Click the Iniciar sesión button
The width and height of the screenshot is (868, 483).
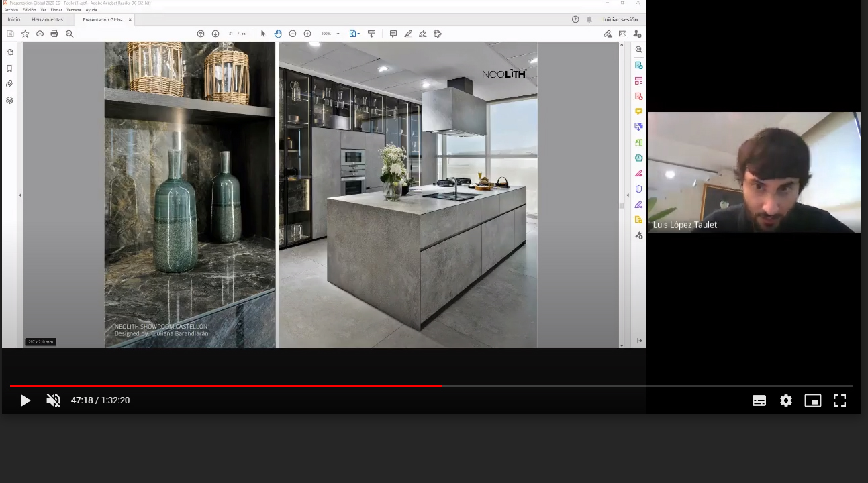(620, 19)
